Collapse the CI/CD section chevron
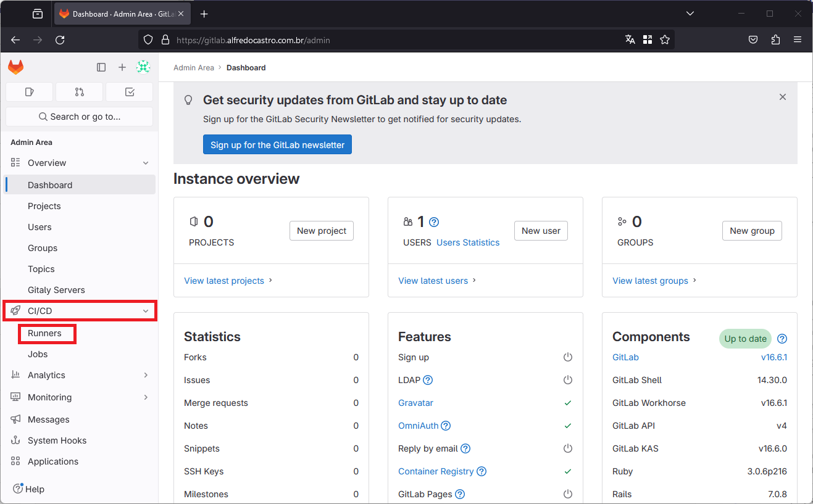The image size is (813, 504). click(146, 311)
